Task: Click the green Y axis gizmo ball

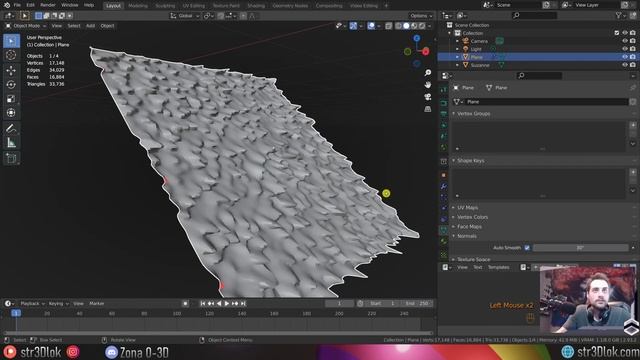Action: tap(407, 51)
